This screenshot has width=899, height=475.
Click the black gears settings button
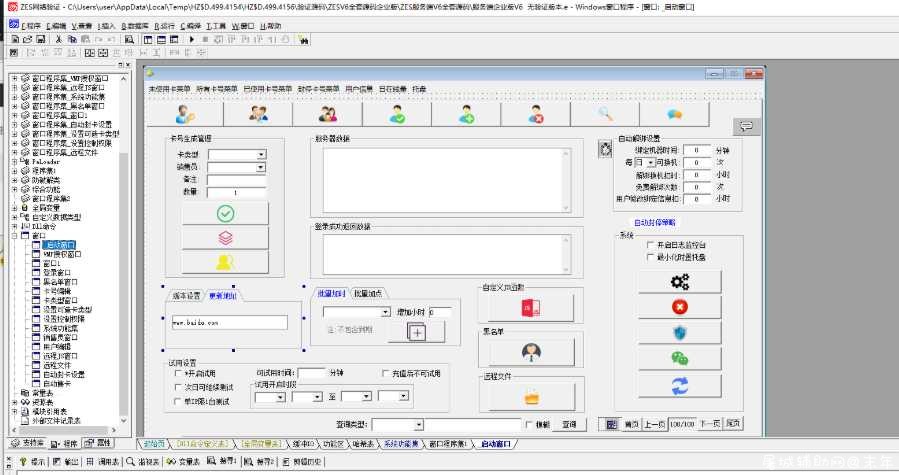point(679,282)
